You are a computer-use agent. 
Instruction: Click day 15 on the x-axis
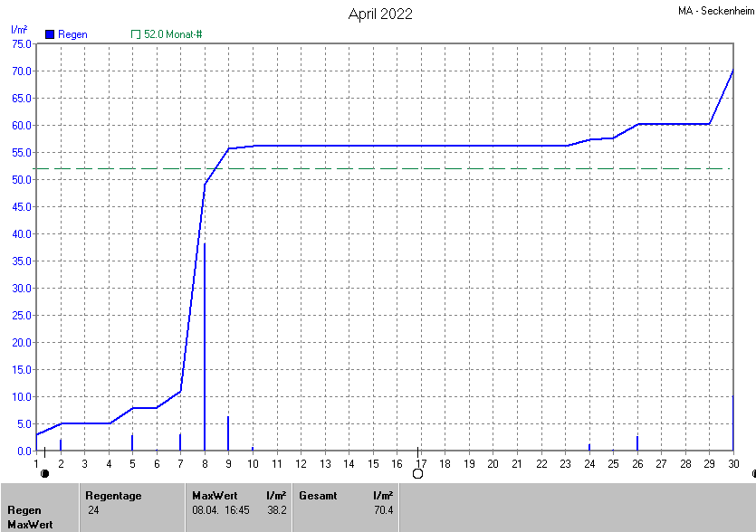(372, 464)
